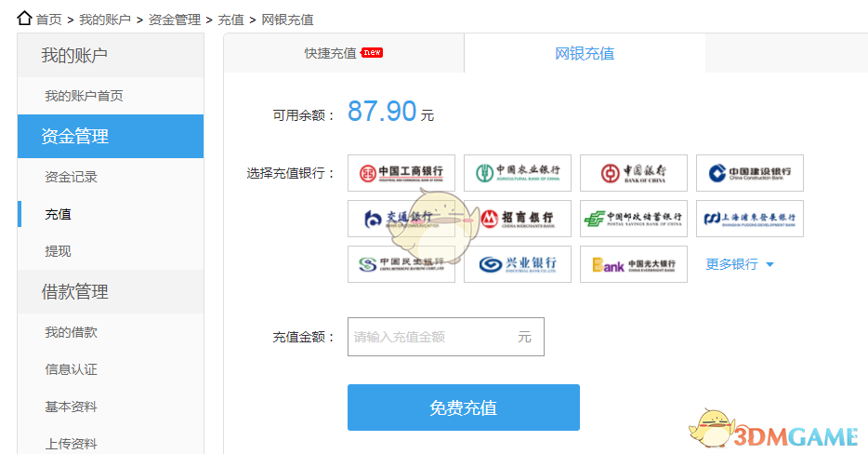The width and height of the screenshot is (868, 454).
Task: Choose 中国工商银行 bank logo
Action: (401, 173)
